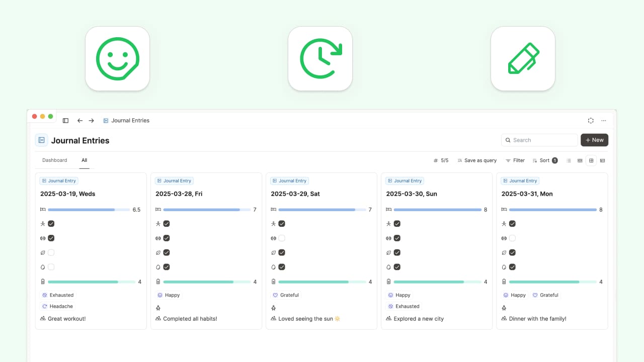Click the Journal Entries page icon beside title

[41, 140]
